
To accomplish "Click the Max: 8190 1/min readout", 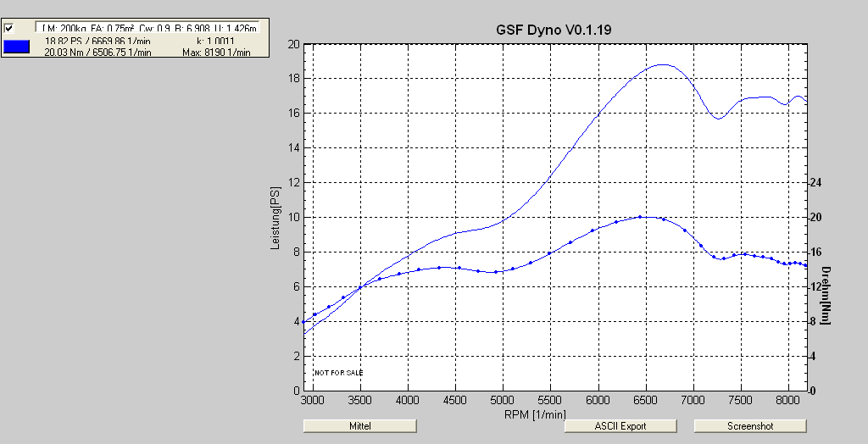I will (216, 52).
